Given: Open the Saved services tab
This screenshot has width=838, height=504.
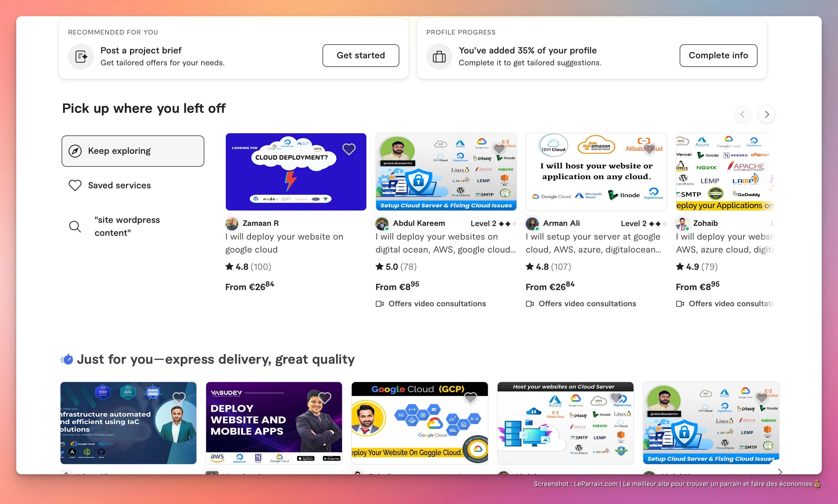Looking at the screenshot, I should pyautogui.click(x=119, y=185).
